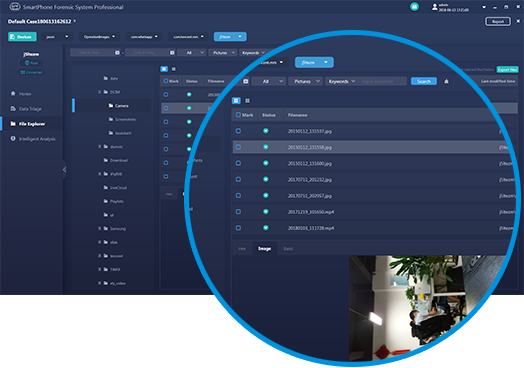Collapse the DCIM folder expander
Image resolution: width=524 pixels, height=368 pixels.
pos(99,92)
